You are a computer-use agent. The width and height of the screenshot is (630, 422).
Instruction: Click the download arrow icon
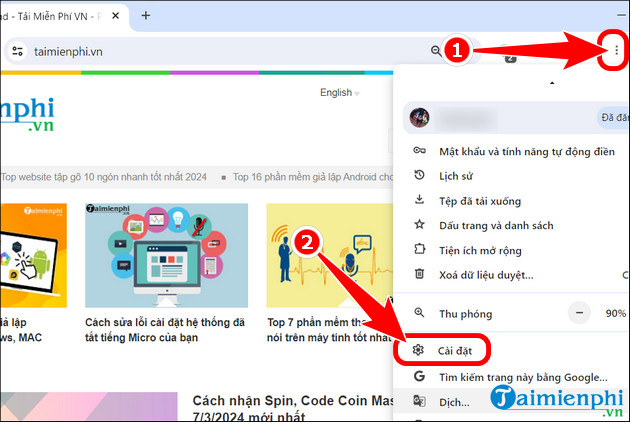pos(419,199)
